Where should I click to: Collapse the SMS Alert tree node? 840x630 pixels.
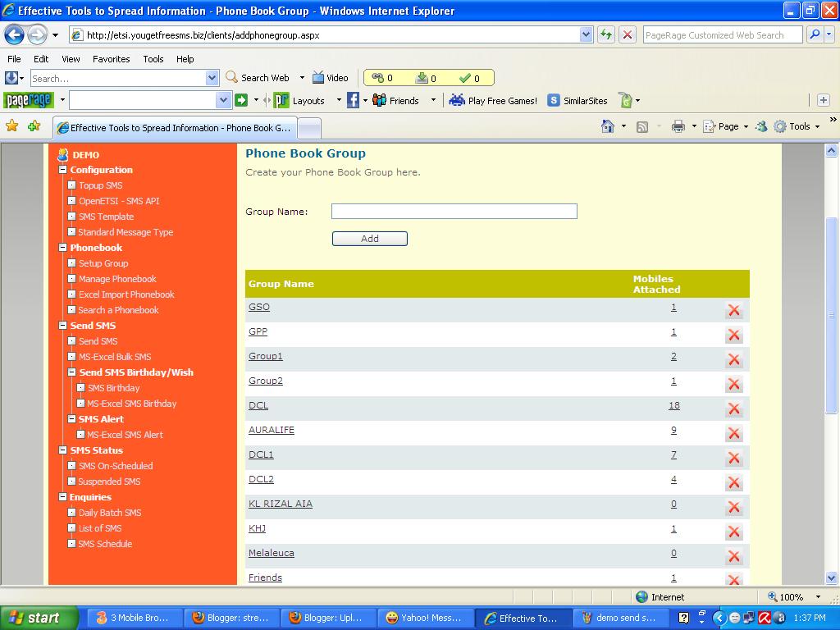(72, 419)
